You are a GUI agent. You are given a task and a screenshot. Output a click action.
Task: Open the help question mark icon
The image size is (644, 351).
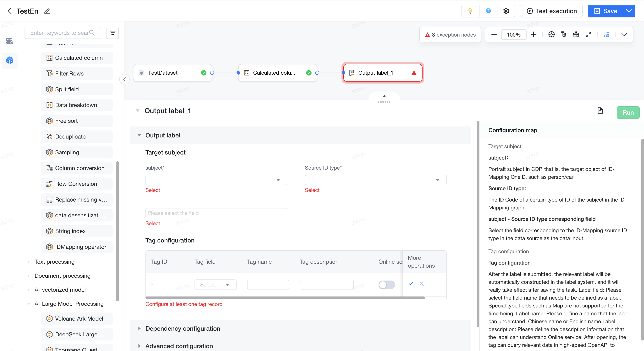488,11
